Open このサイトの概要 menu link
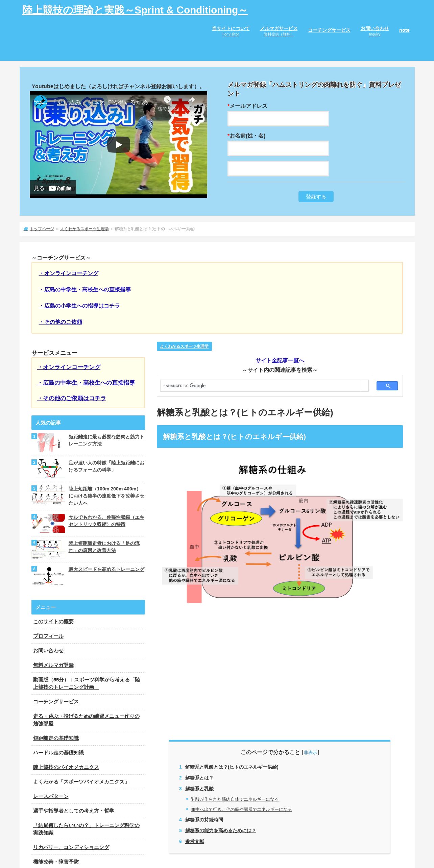The width and height of the screenshot is (434, 868). pos(53,622)
